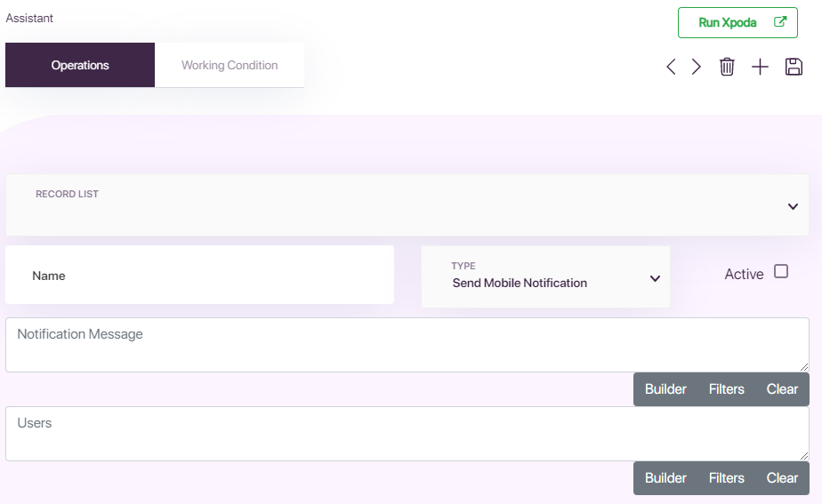Click external link icon on Run Xpoda
The height and width of the screenshot is (504, 822).
(780, 22)
